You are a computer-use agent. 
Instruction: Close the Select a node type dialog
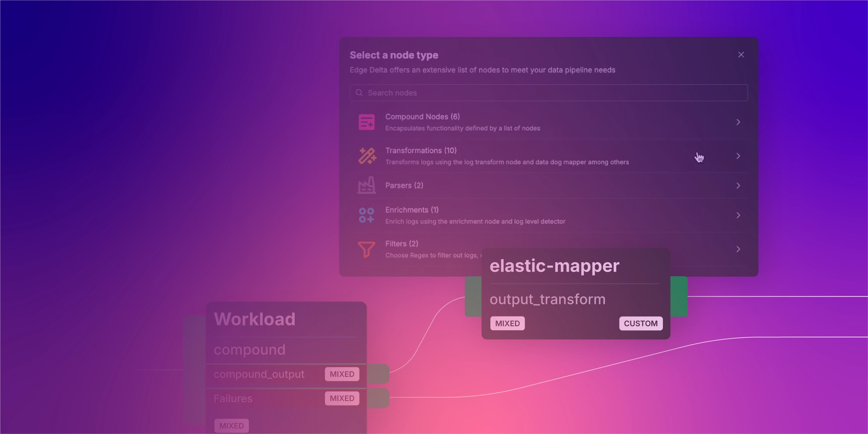click(x=741, y=55)
